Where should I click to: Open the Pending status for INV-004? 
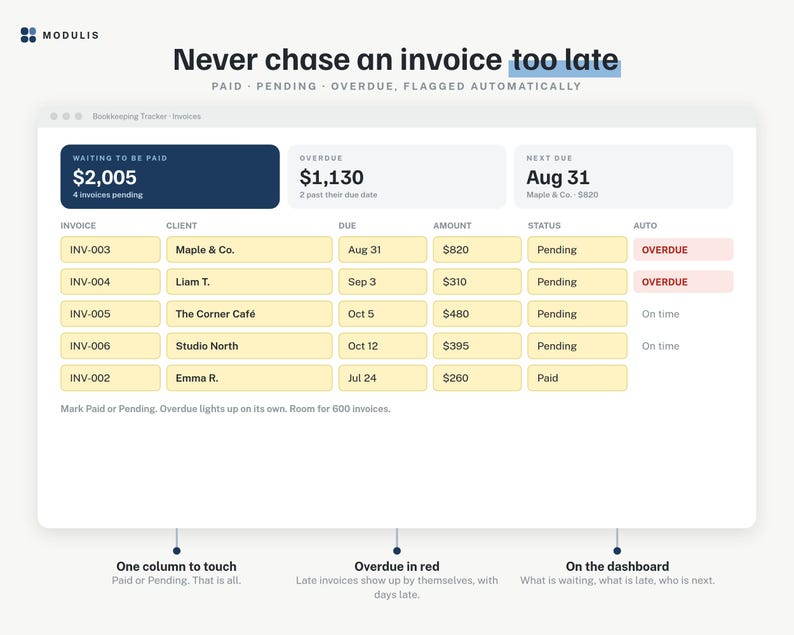[x=577, y=282]
